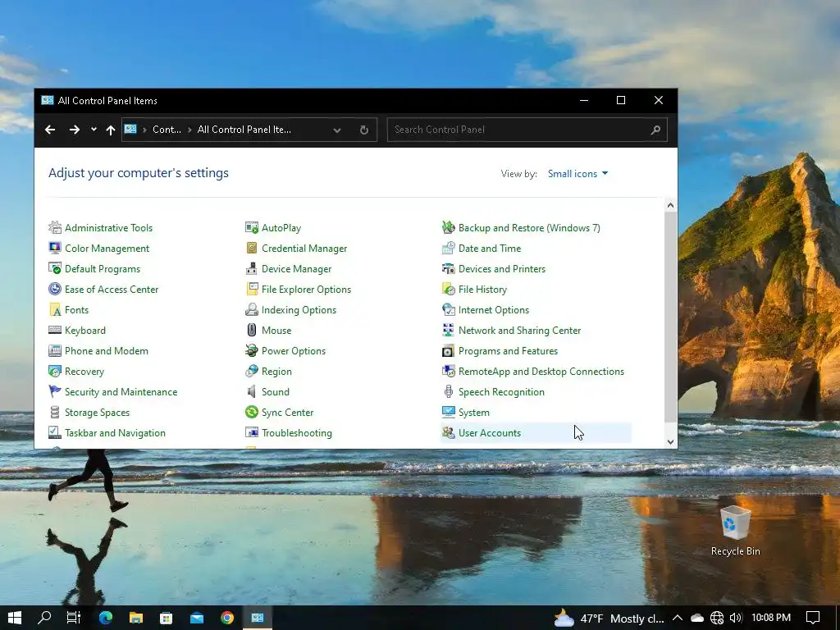Open the Troubleshooting link
This screenshot has height=630, width=840.
tap(297, 433)
